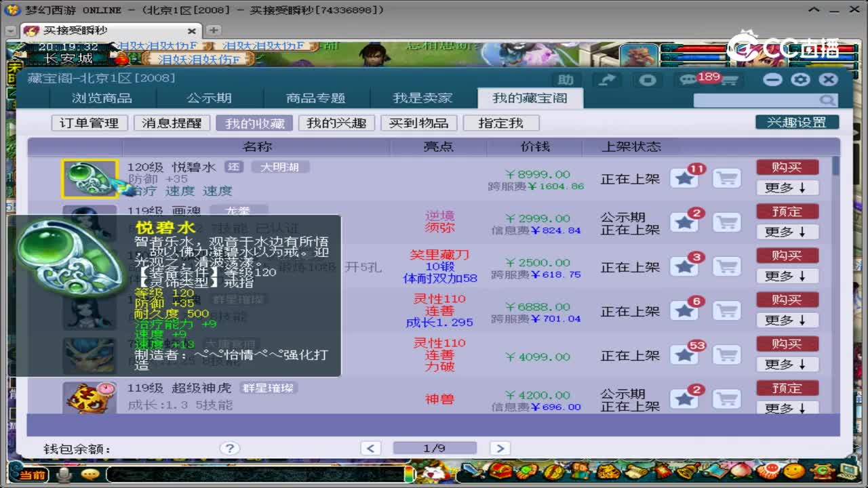This screenshot has width=868, height=488.
Task: Toggle favorite star on the ¥4200.00 row
Action: [684, 399]
